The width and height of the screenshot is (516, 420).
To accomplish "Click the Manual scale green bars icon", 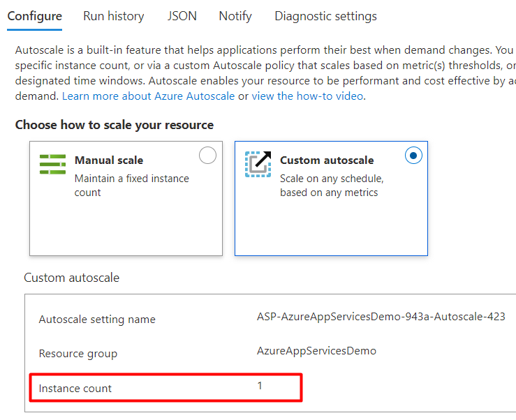I will tap(53, 164).
